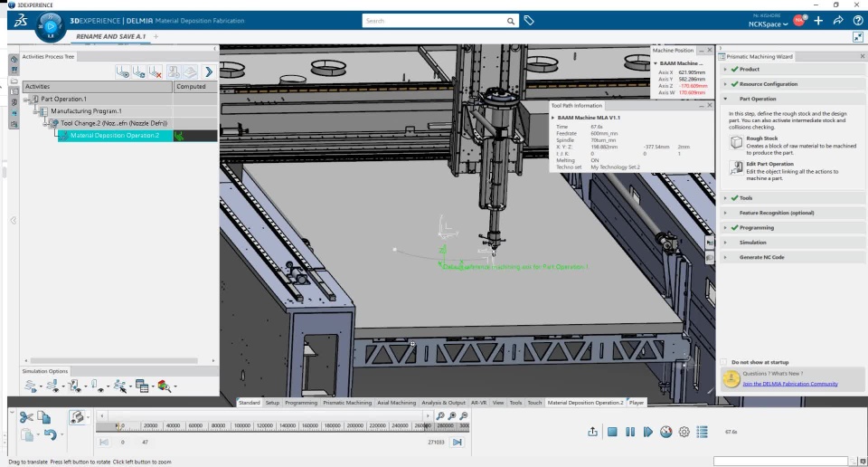Switch to the Prismatic Machining tab

pyautogui.click(x=347, y=403)
